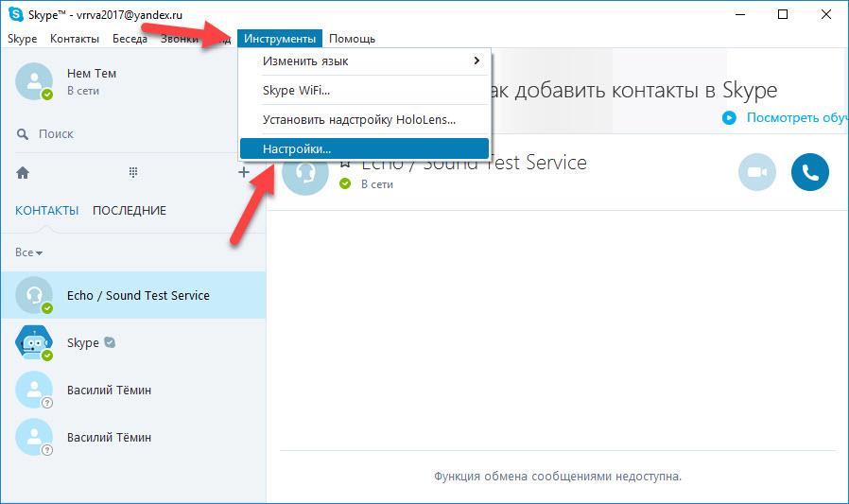Open the Контакты menu

tap(74, 39)
